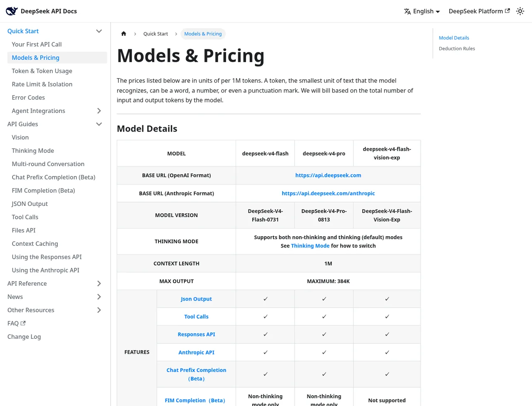The image size is (532, 406).
Task: Expand the API Reference chevron
Action: tap(99, 284)
